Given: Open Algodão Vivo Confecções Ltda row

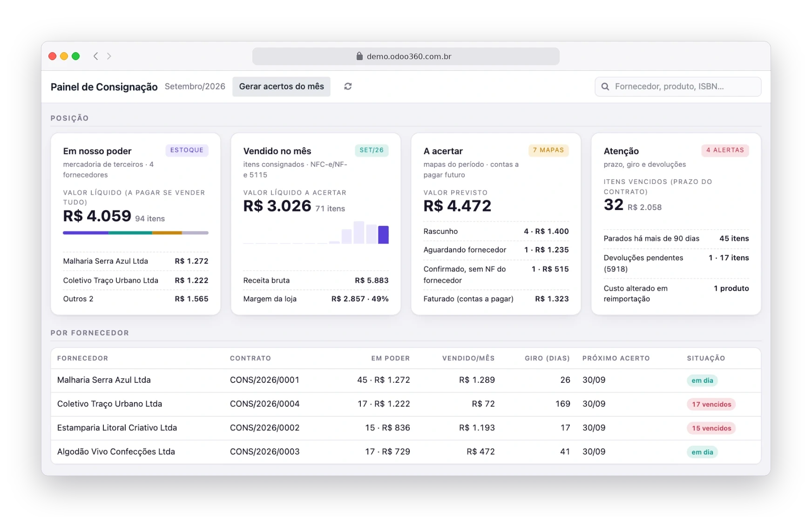Looking at the screenshot, I should tap(406, 452).
